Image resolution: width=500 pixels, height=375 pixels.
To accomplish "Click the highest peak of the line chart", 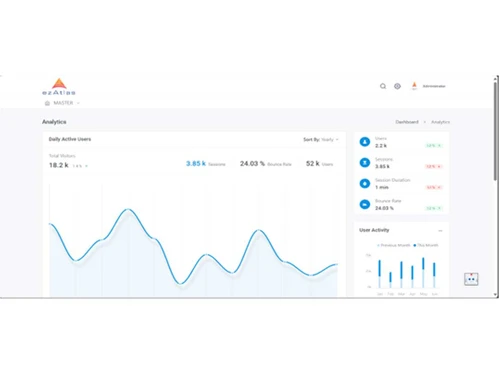I will (128, 209).
